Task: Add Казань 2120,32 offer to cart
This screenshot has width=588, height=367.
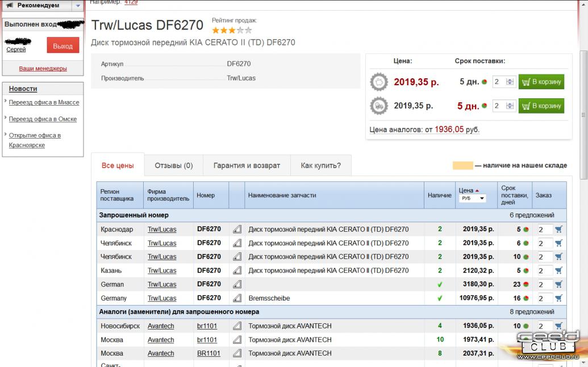Action: pyautogui.click(x=558, y=270)
